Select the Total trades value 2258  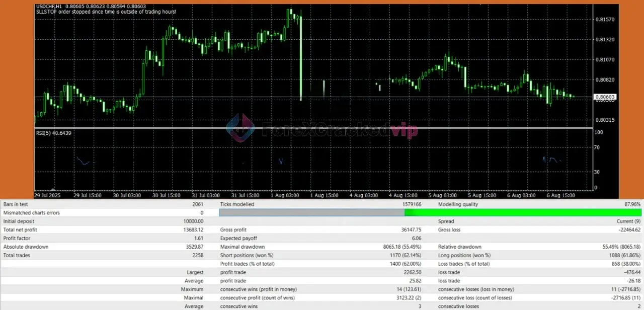197,256
